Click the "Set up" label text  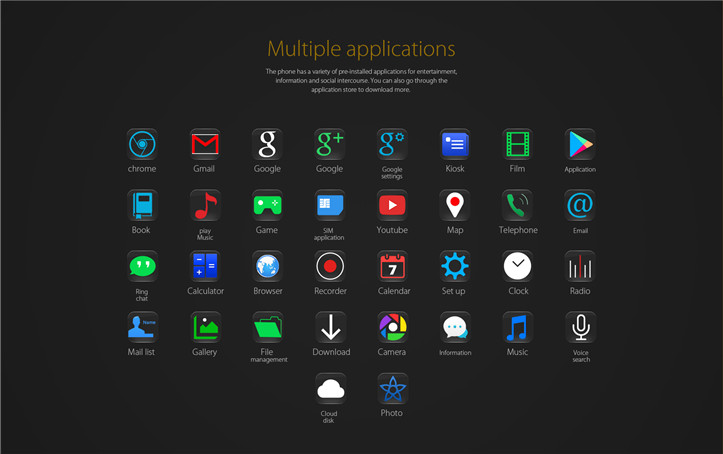coord(453,291)
